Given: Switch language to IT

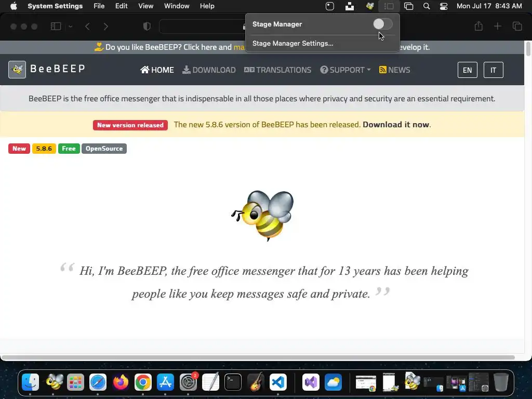Looking at the screenshot, I should pos(494,70).
